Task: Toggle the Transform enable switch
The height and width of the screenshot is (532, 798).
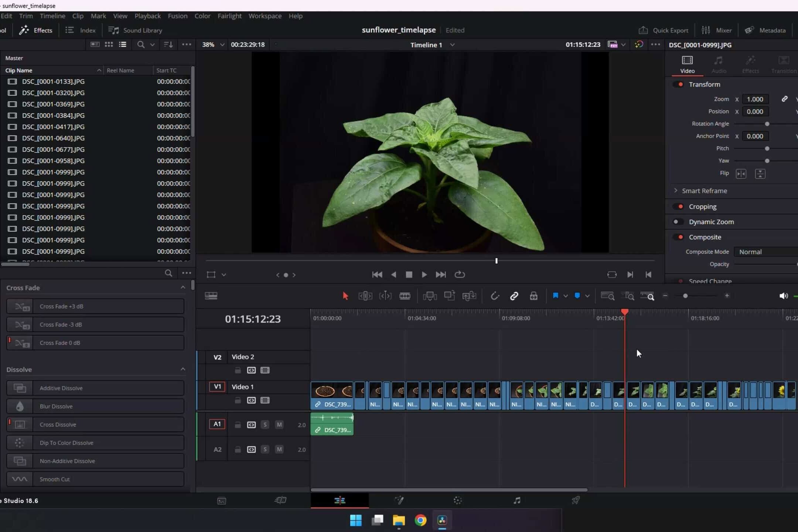Action: [x=678, y=84]
